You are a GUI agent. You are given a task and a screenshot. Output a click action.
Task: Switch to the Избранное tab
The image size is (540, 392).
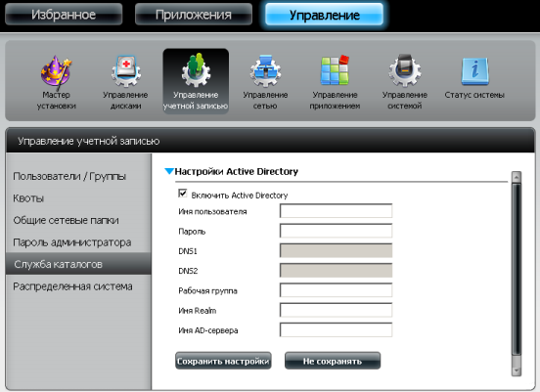(x=64, y=15)
